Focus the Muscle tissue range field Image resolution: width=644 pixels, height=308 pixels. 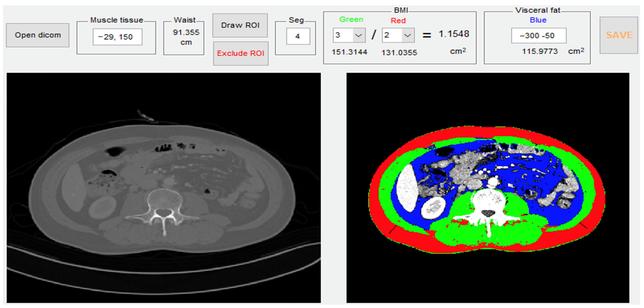(x=117, y=37)
